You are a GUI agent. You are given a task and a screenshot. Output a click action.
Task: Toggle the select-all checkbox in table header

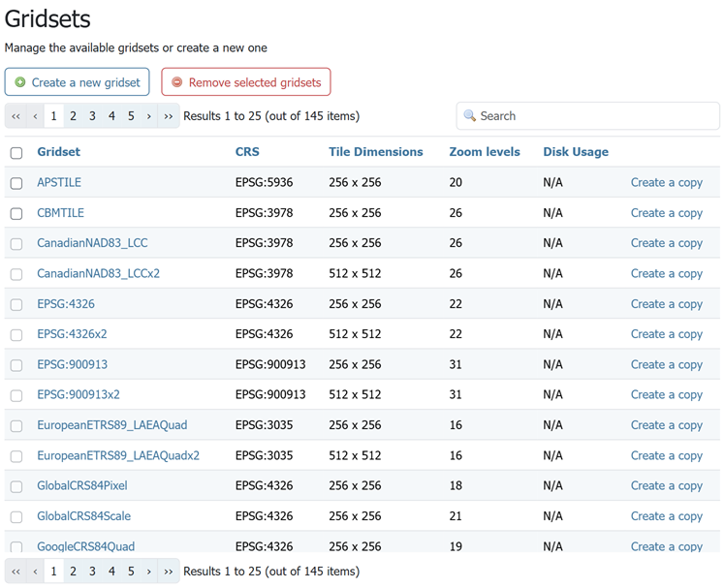coord(16,153)
